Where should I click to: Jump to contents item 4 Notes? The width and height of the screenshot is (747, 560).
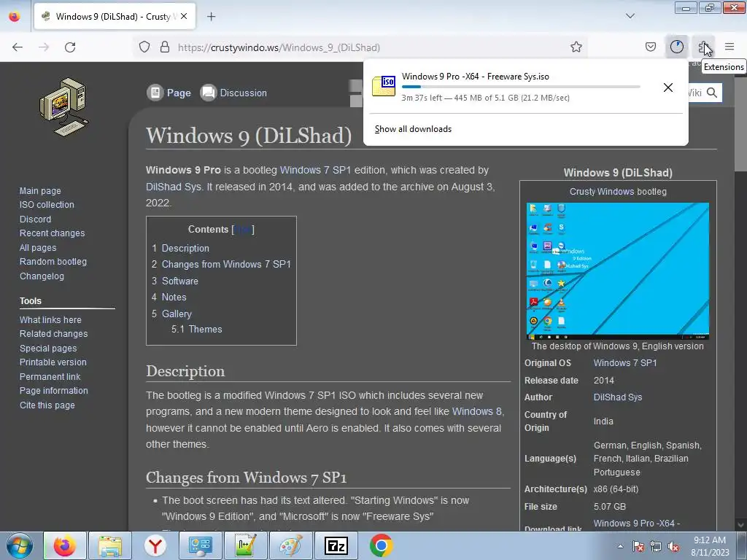tap(169, 297)
